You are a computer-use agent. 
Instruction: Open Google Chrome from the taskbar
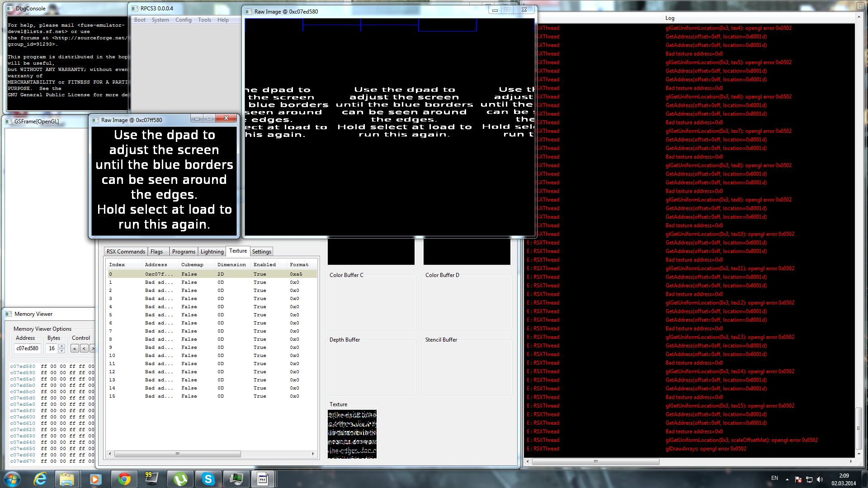(x=124, y=479)
